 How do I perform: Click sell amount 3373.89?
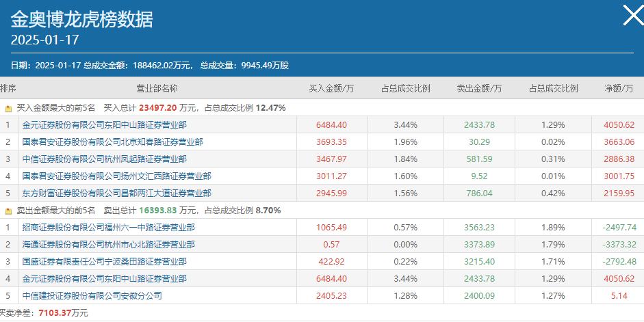tap(479, 245)
